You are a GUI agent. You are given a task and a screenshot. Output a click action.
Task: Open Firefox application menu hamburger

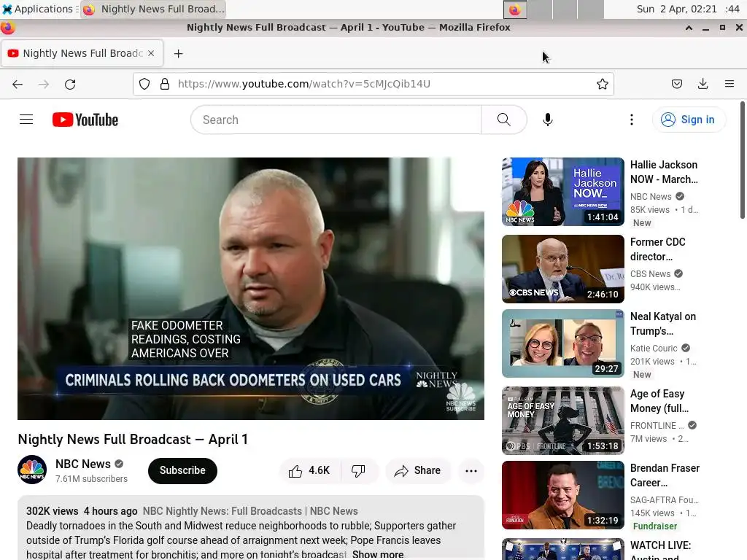[729, 85]
